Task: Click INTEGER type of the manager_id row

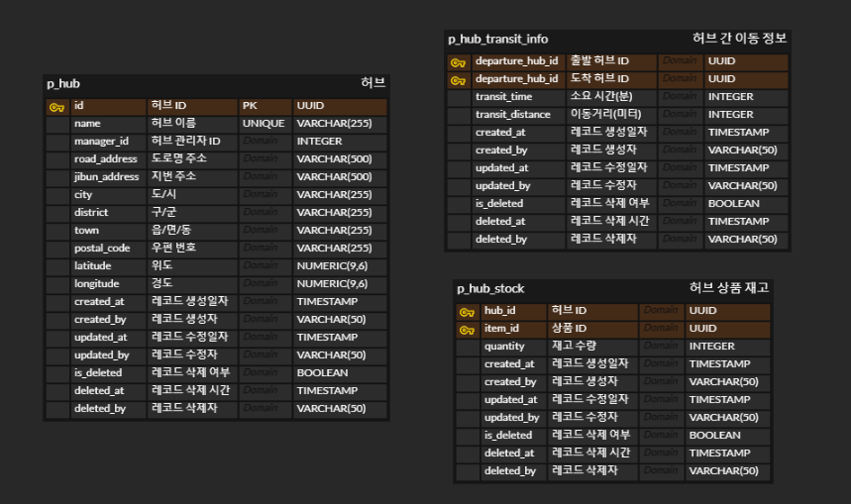Action: point(339,142)
